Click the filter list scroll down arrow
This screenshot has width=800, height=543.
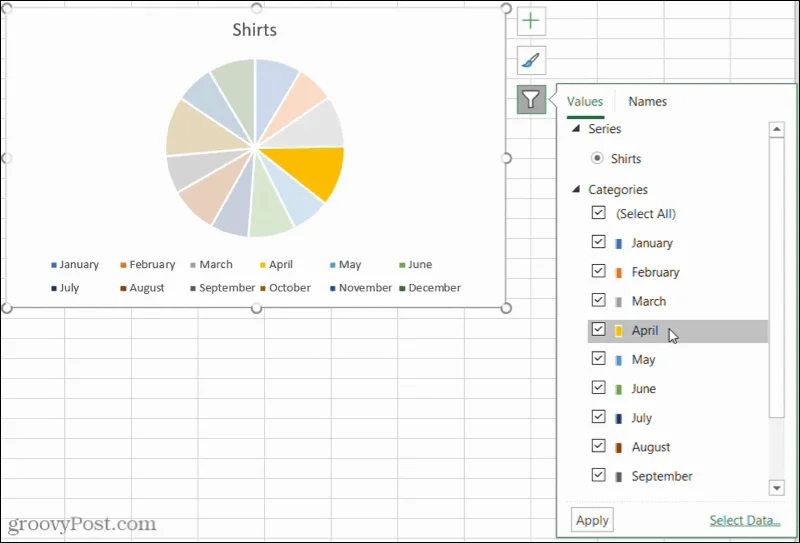click(777, 488)
